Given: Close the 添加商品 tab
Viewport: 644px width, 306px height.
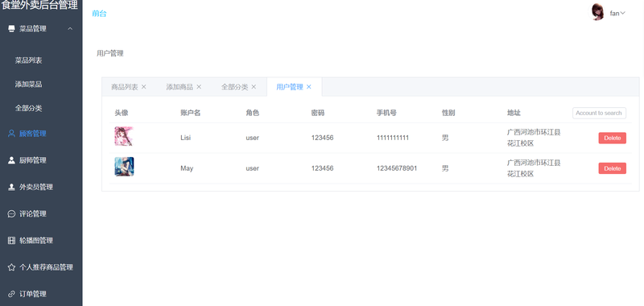Looking at the screenshot, I should 199,87.
